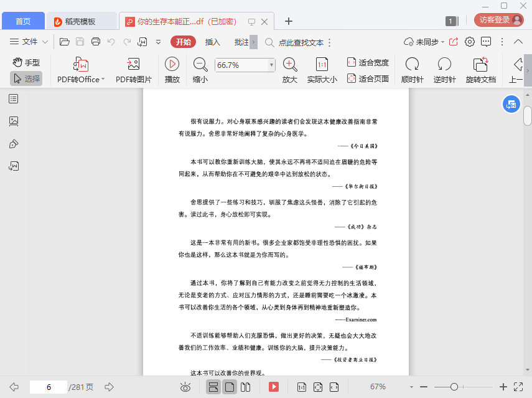
Task: Click the floating blue convert button
Action: coord(511,104)
